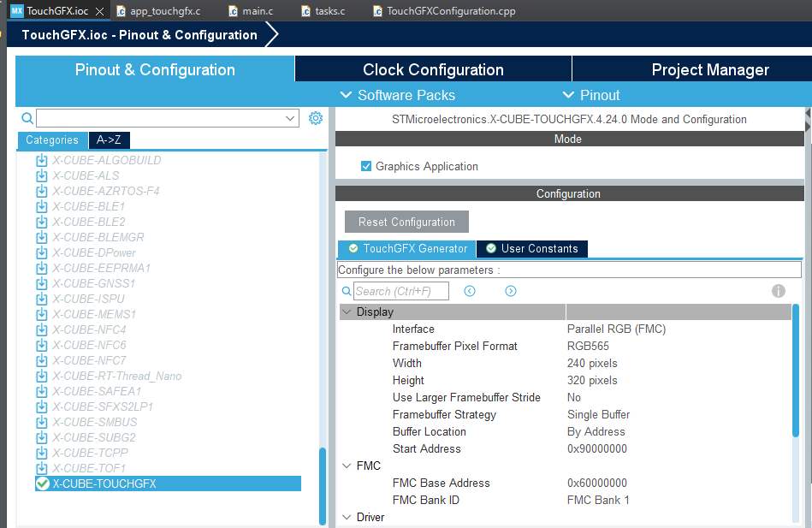Image resolution: width=812 pixels, height=528 pixels.
Task: Click the download icon beside X-CUBE-SUBG2
Action: (41, 437)
